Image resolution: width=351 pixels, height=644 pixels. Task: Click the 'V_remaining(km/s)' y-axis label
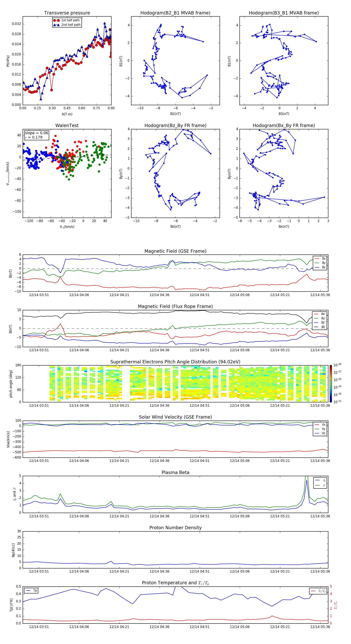8,173
